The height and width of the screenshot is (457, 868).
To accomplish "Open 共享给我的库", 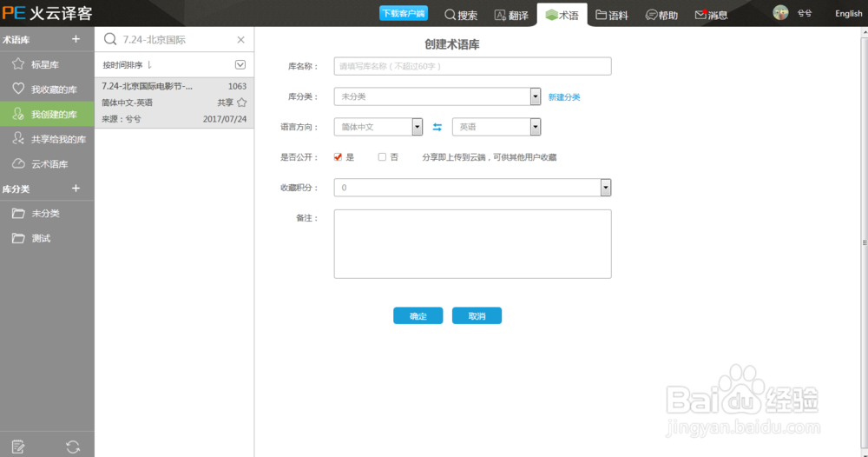I will [47, 139].
